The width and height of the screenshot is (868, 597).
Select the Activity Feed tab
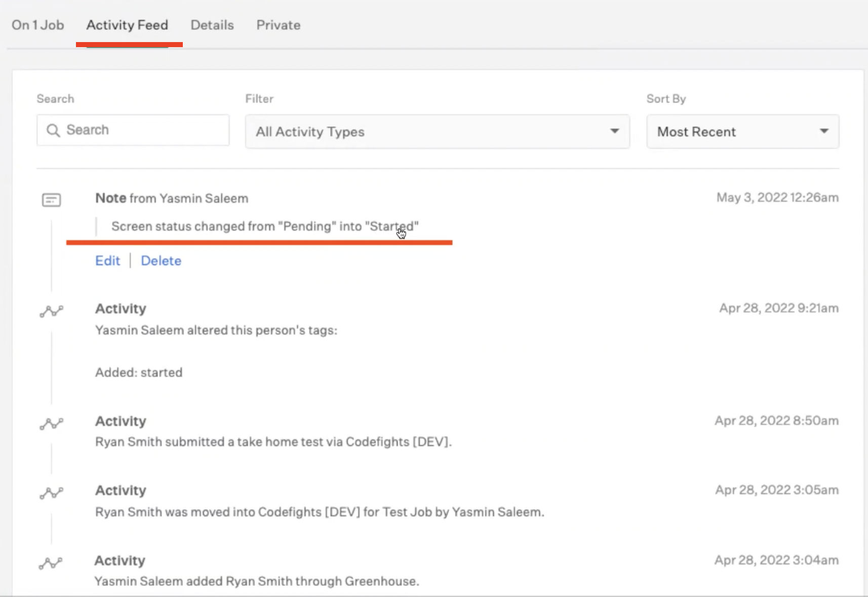click(127, 25)
